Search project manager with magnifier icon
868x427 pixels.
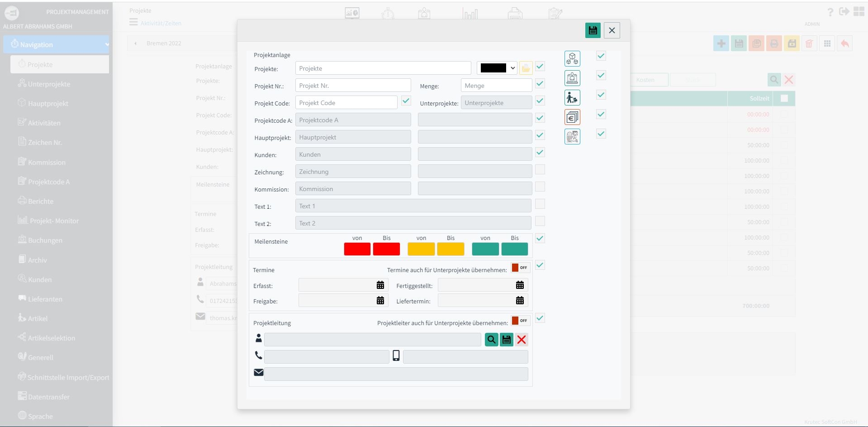point(491,339)
